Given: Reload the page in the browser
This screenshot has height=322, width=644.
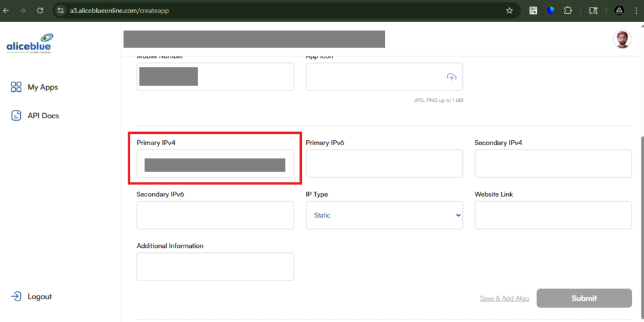Looking at the screenshot, I should point(40,11).
